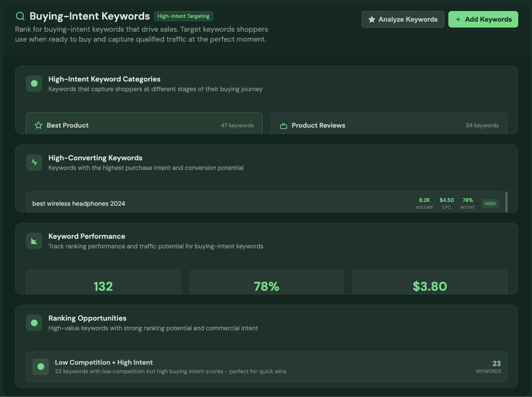Select the HIGH intent badge

[x=490, y=203]
